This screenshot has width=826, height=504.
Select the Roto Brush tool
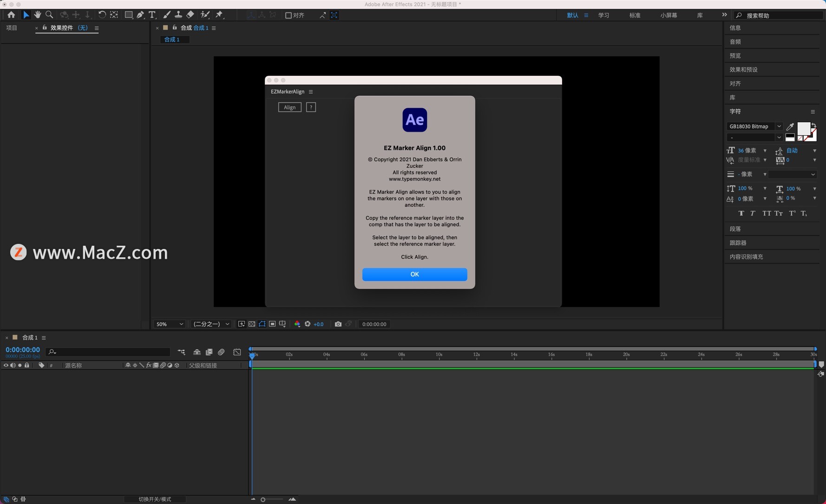[x=205, y=15]
